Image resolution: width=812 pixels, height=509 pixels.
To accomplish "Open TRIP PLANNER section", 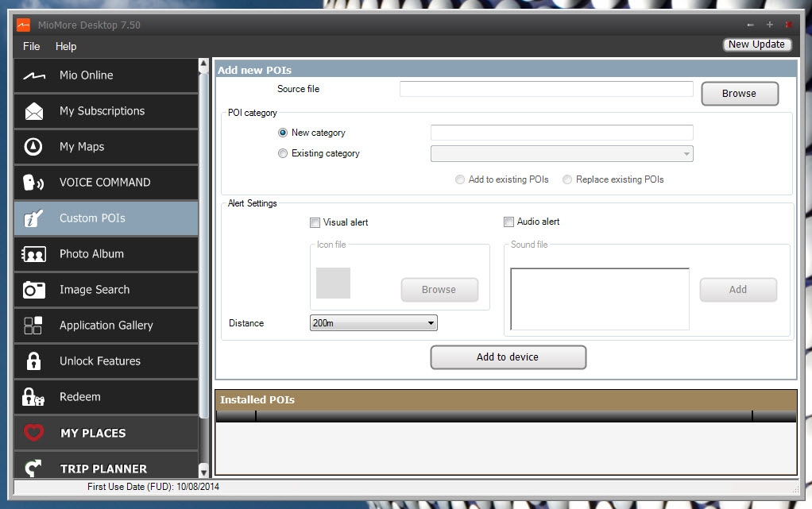I will [106, 465].
